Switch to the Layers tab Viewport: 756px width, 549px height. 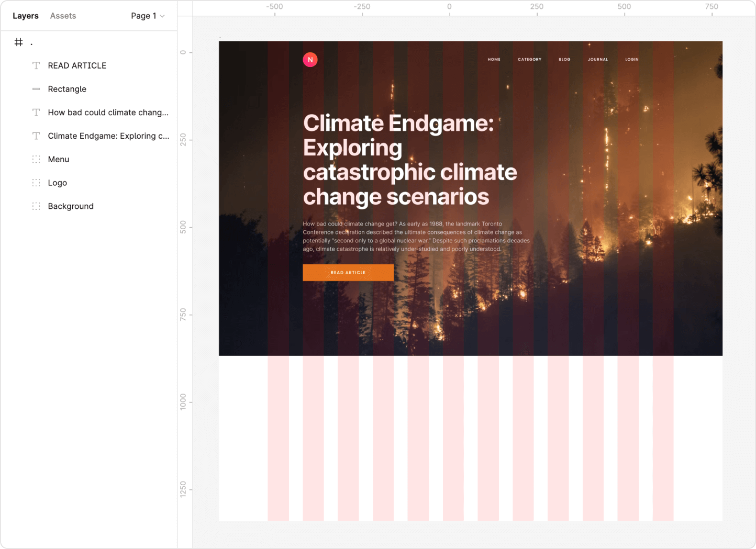tap(26, 16)
